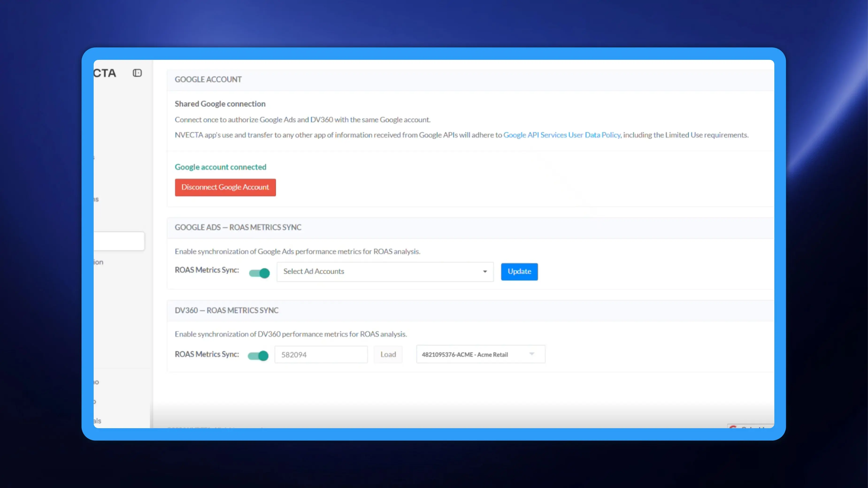Click the Load button
The height and width of the screenshot is (488, 868).
[388, 354]
